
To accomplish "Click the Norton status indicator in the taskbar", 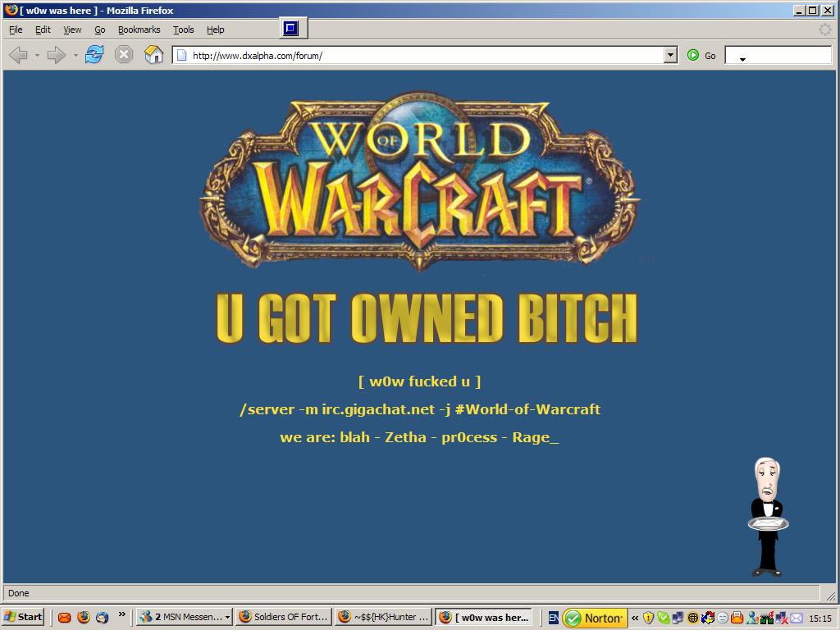I will coord(594,618).
